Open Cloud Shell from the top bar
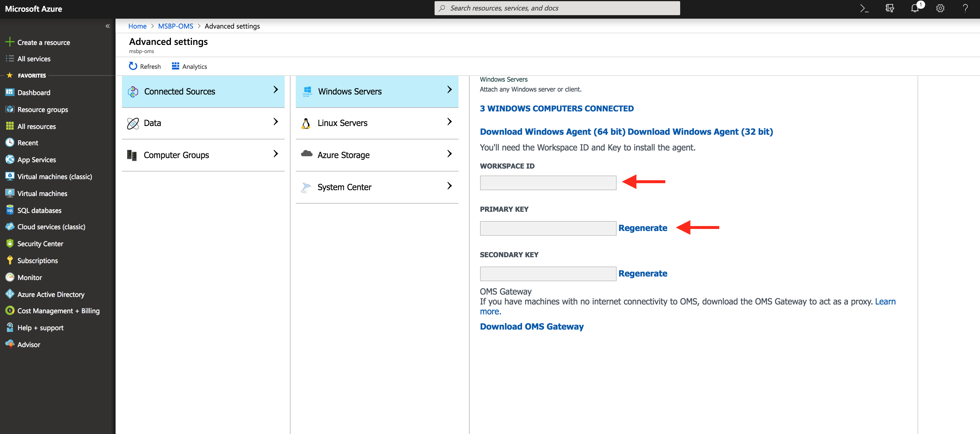980x434 pixels. (x=864, y=8)
